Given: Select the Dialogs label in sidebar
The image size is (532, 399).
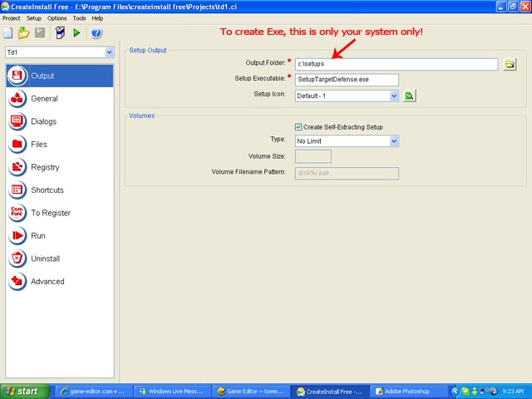Looking at the screenshot, I should click(x=44, y=121).
